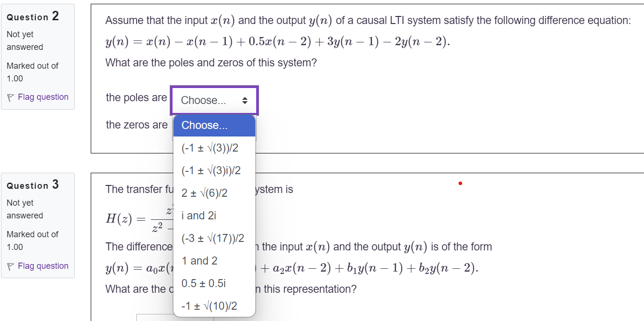Click the flag icon beside Question 2

(x=11, y=96)
